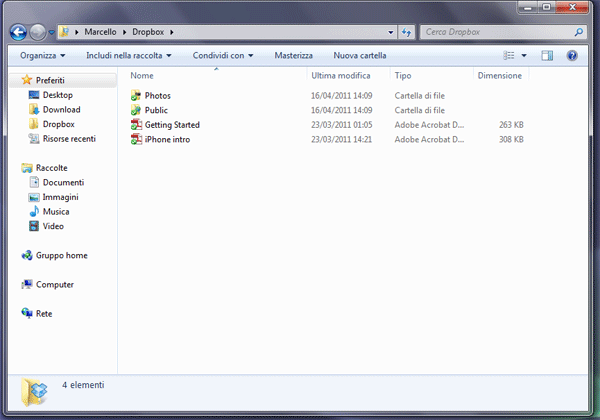Open the Organizza menu

tap(42, 55)
